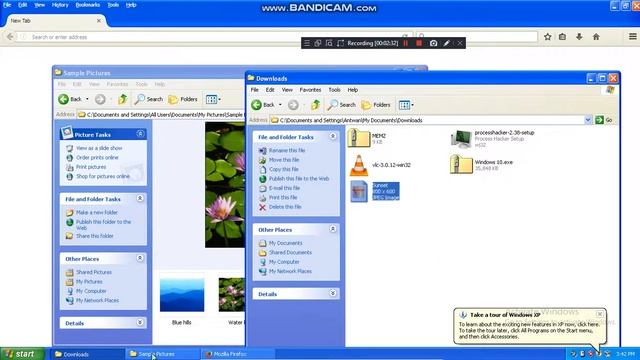This screenshot has height=360, width=640.
Task: Click Order prints online
Action: pyautogui.click(x=97, y=158)
